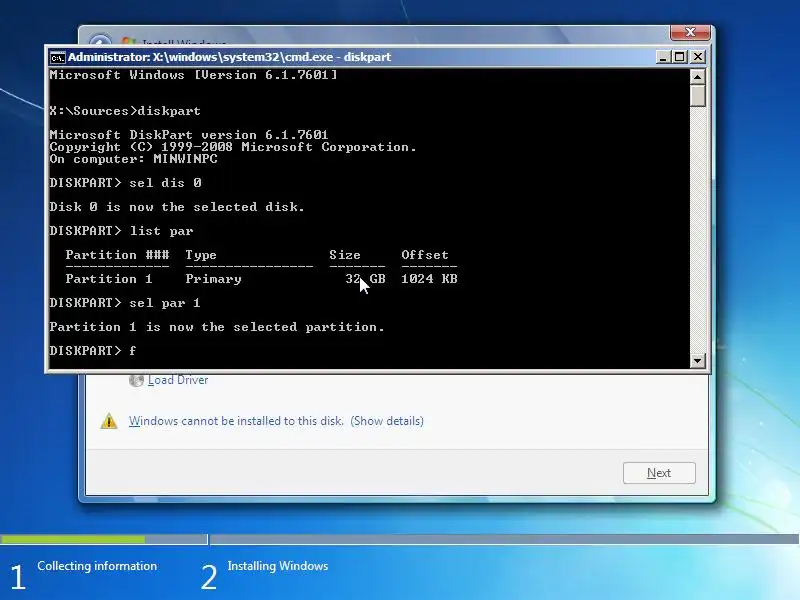Click the Show details link
The width and height of the screenshot is (800, 600).
coord(387,421)
